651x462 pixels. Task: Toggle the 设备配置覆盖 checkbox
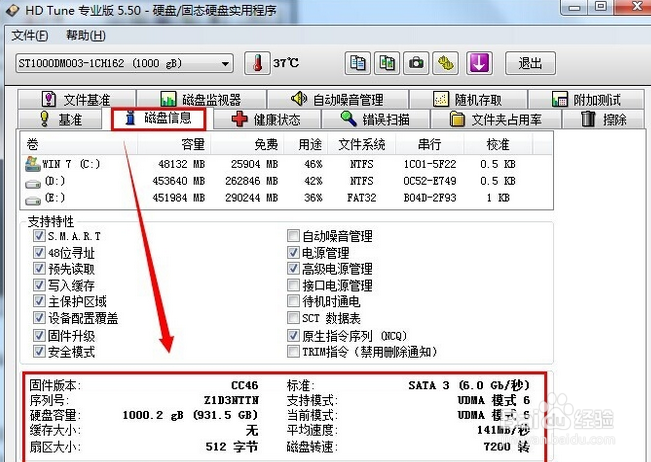(x=39, y=318)
